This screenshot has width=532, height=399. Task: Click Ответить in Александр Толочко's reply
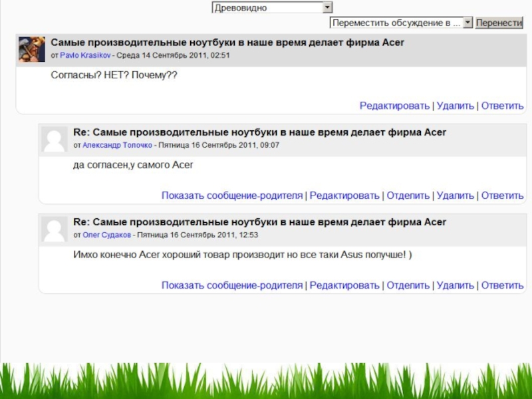[503, 196]
